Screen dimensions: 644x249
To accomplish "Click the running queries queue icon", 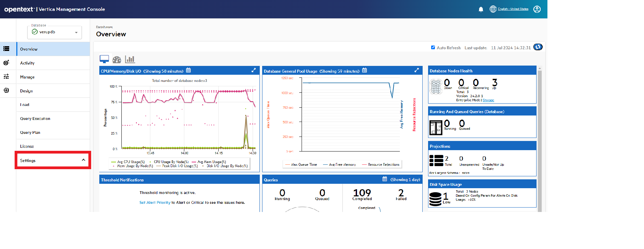I will 436,128.
